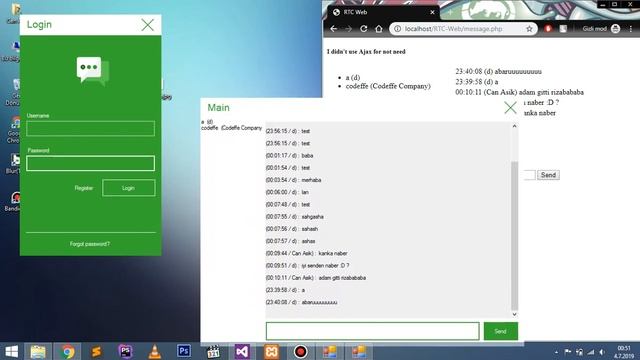Click the network signal icon in tray
Screen dimensions: 640x360
tap(591, 352)
